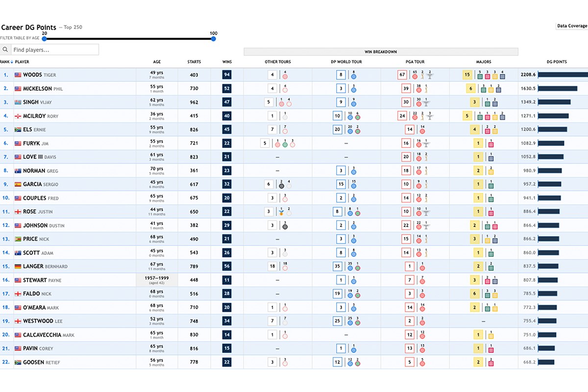The image size is (588, 392).
Task: Click England flag beside FALDO
Action: (18, 294)
